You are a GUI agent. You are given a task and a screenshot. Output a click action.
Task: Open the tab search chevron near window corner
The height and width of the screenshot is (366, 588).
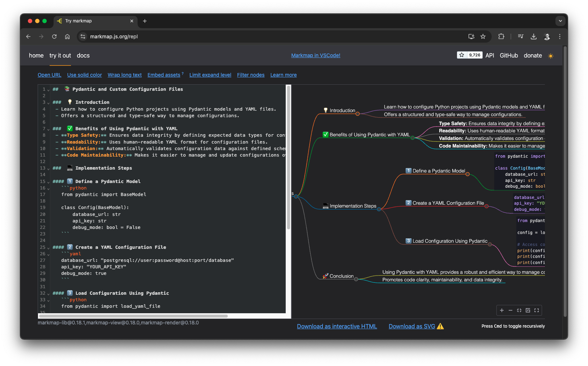click(x=560, y=21)
